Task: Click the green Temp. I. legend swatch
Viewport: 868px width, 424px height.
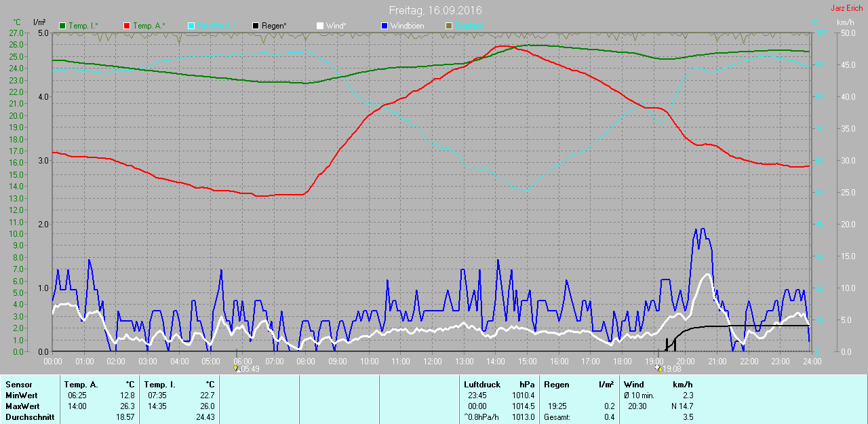Action: click(63, 26)
